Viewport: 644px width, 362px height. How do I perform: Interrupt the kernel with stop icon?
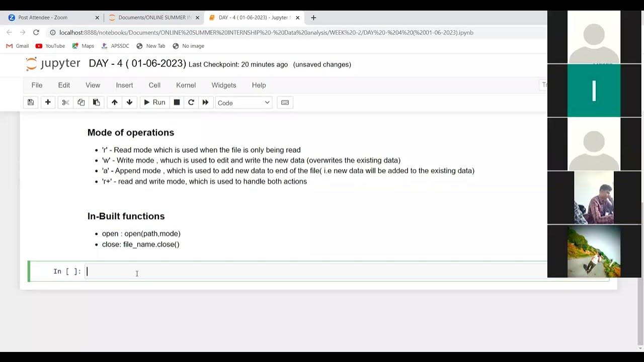pyautogui.click(x=177, y=103)
